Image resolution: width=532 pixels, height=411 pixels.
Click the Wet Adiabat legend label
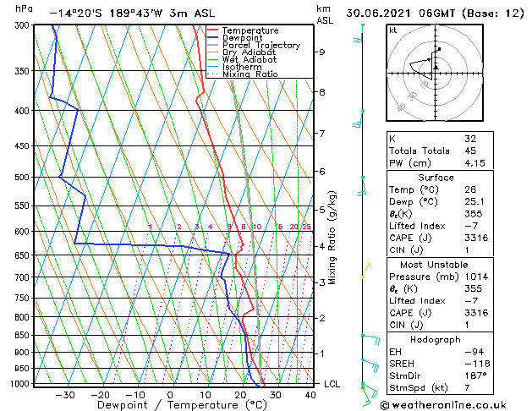250,60
